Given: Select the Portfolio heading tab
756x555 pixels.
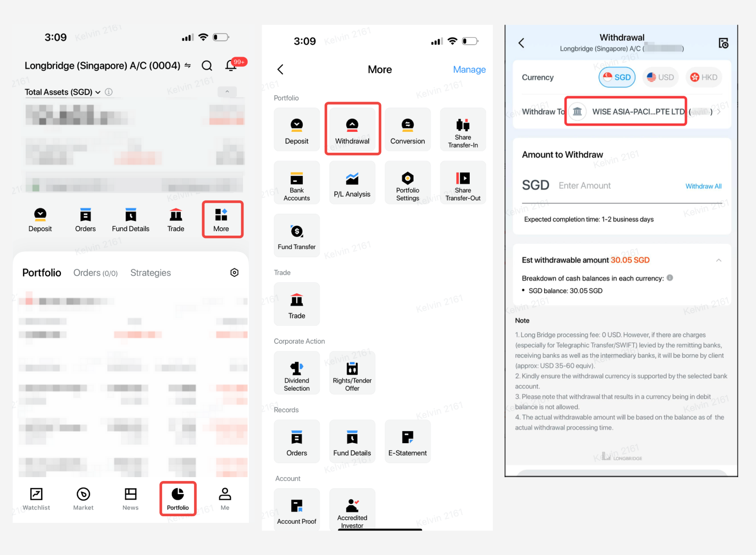Looking at the screenshot, I should pos(42,273).
